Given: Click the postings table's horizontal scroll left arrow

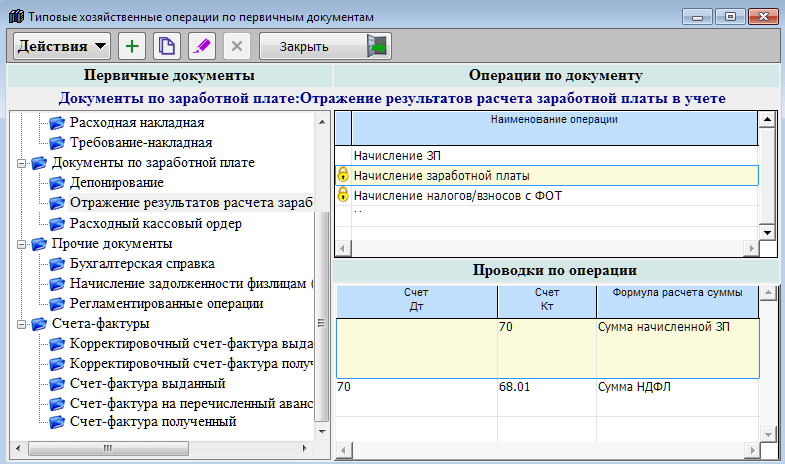Looking at the screenshot, I should click(x=343, y=450).
